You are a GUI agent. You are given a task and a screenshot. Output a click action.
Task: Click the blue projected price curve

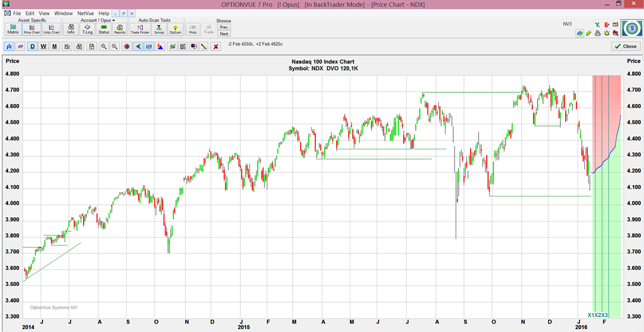coord(608,157)
